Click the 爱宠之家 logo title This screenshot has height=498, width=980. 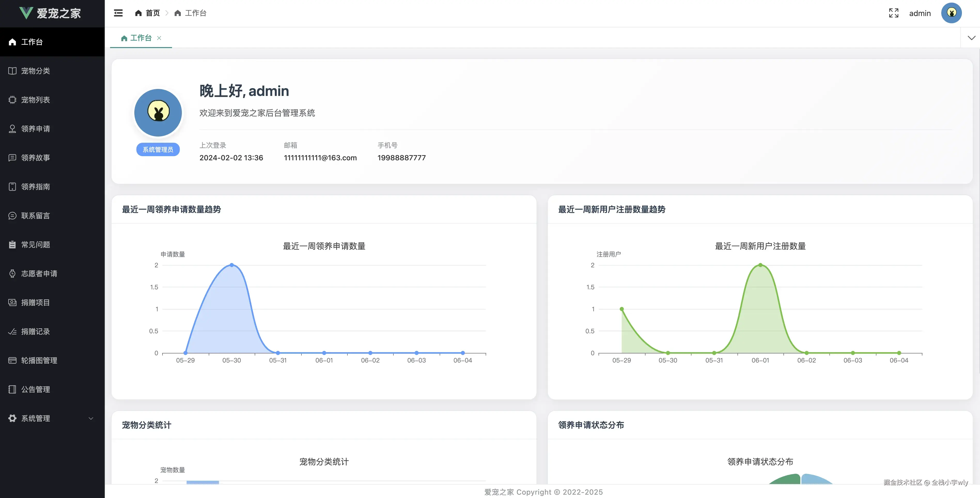point(58,13)
